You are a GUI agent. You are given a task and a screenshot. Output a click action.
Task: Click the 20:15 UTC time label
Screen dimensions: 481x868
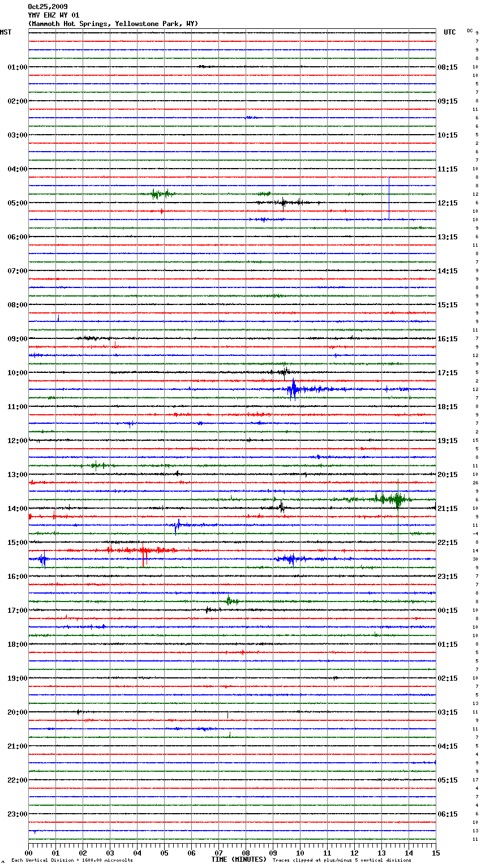tap(448, 475)
